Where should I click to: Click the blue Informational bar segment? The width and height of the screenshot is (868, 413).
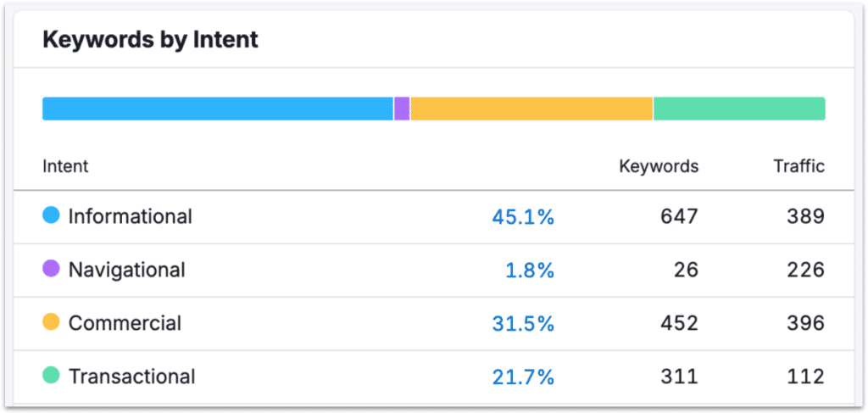tap(217, 109)
